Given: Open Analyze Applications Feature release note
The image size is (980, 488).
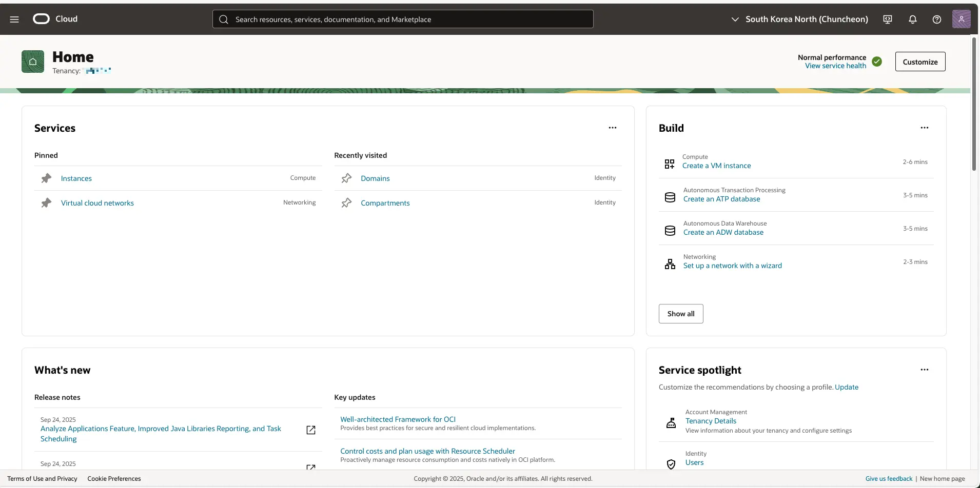Looking at the screenshot, I should point(161,434).
